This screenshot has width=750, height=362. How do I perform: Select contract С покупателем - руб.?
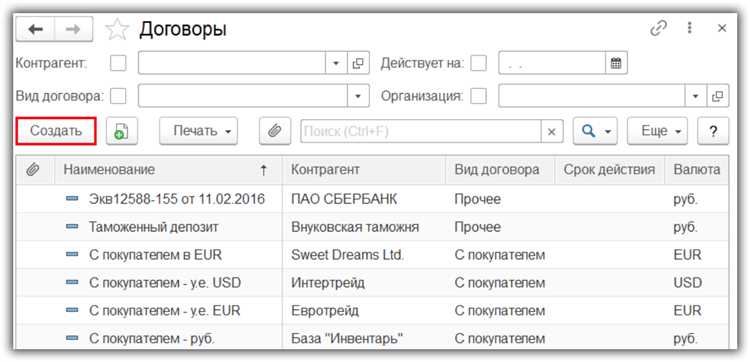point(152,339)
